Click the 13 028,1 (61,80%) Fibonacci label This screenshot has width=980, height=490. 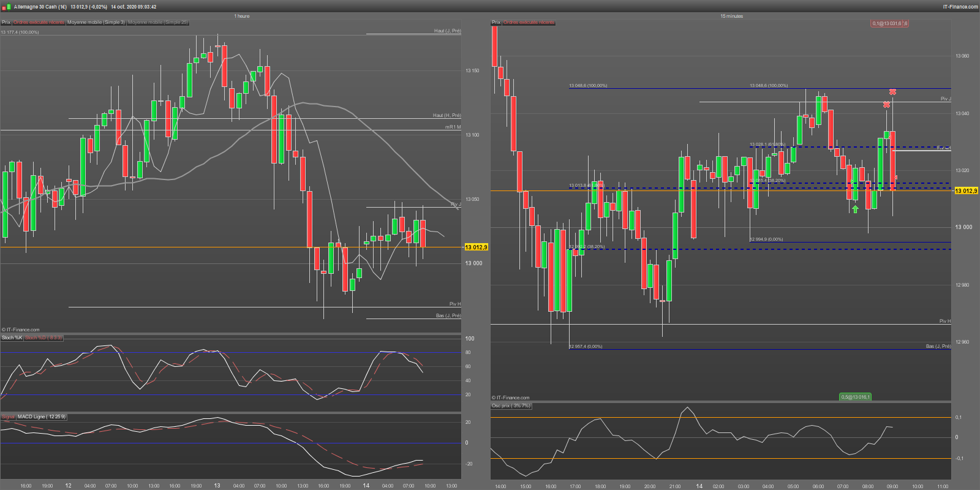tap(767, 145)
